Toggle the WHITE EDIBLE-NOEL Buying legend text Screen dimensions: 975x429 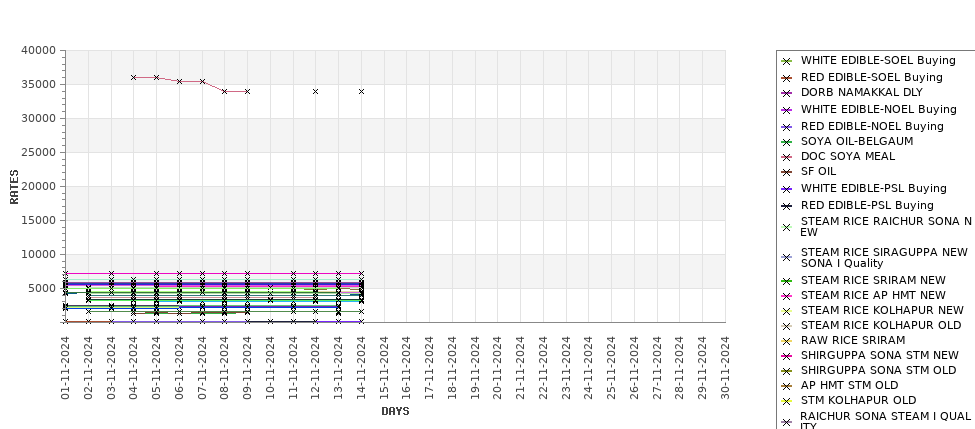878,109
